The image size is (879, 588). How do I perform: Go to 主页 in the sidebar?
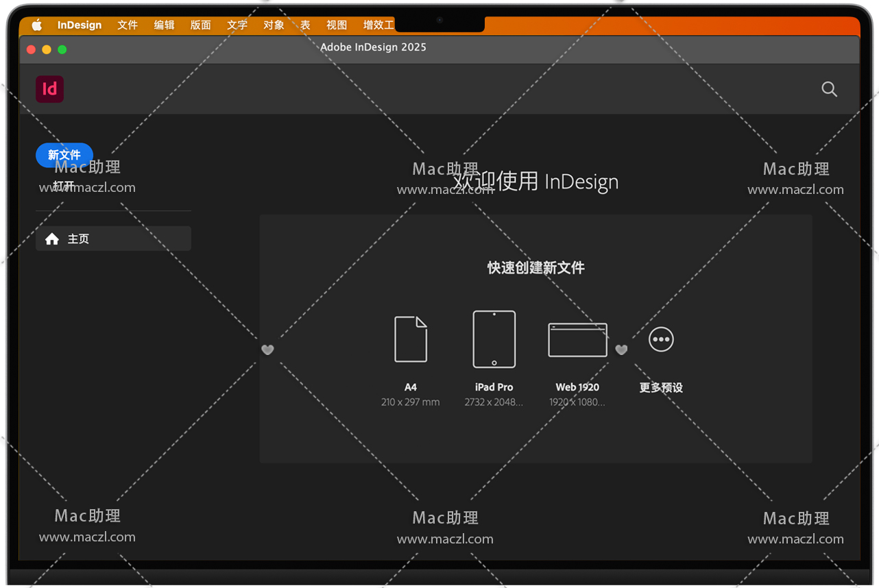[x=113, y=238]
